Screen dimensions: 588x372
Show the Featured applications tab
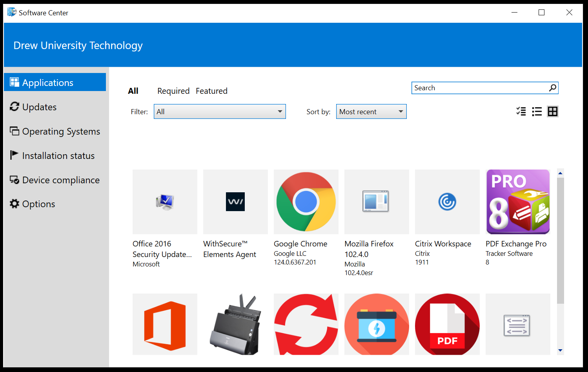click(x=211, y=91)
